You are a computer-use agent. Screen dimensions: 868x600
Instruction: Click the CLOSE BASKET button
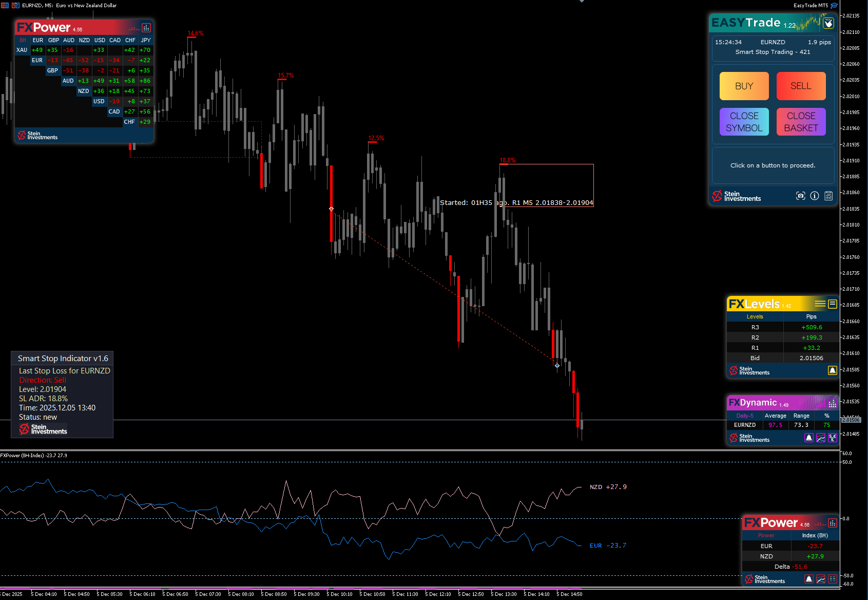tap(801, 122)
